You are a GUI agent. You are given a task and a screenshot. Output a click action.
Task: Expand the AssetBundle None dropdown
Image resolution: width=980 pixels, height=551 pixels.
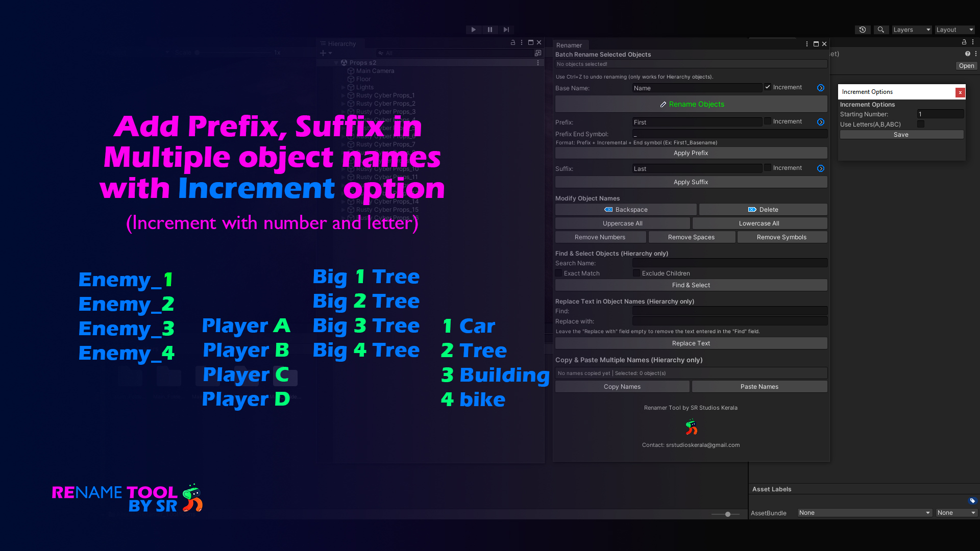tap(865, 513)
